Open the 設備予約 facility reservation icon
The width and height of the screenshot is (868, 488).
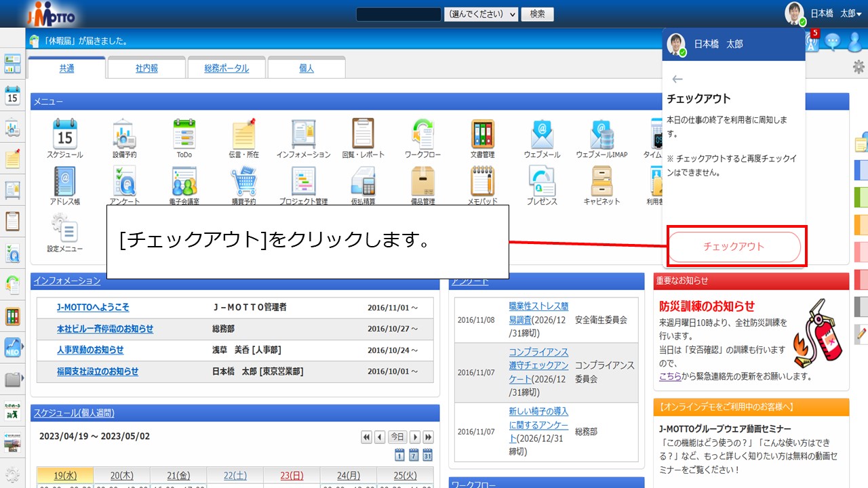pyautogui.click(x=124, y=134)
